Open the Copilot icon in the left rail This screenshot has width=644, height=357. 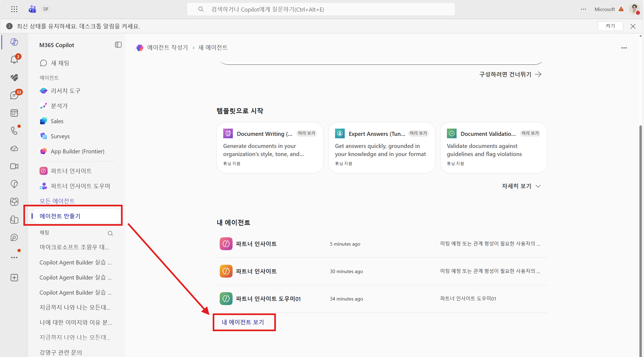14,42
